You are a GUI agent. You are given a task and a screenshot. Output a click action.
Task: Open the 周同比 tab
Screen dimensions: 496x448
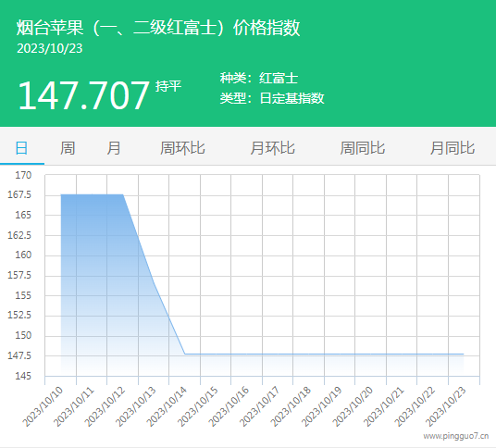pyautogui.click(x=363, y=148)
